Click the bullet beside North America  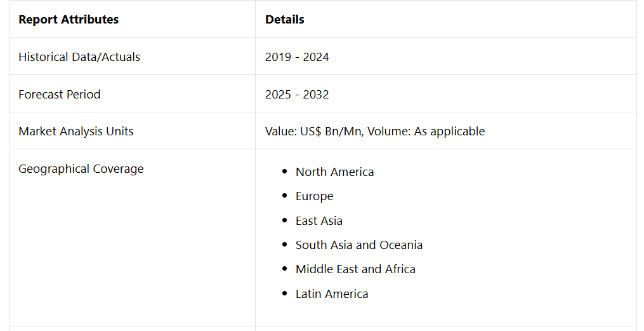286,172
